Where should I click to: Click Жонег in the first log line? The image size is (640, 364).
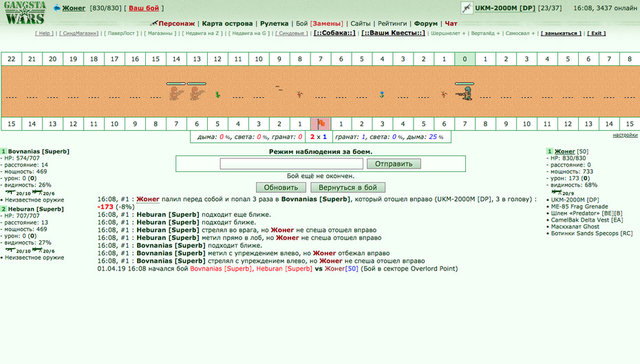(x=148, y=199)
